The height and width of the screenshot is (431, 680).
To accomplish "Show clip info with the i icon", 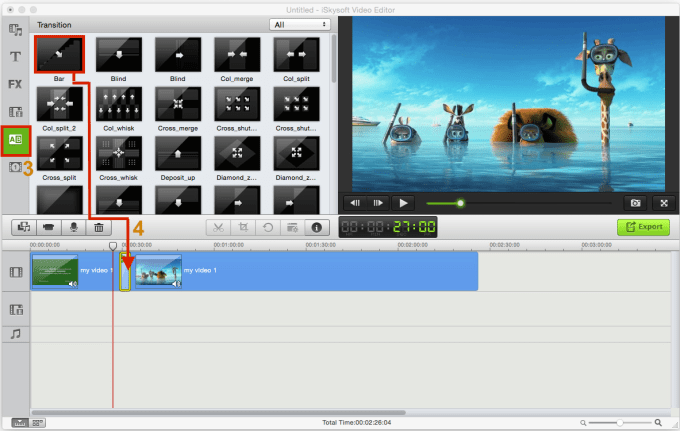I will (317, 227).
